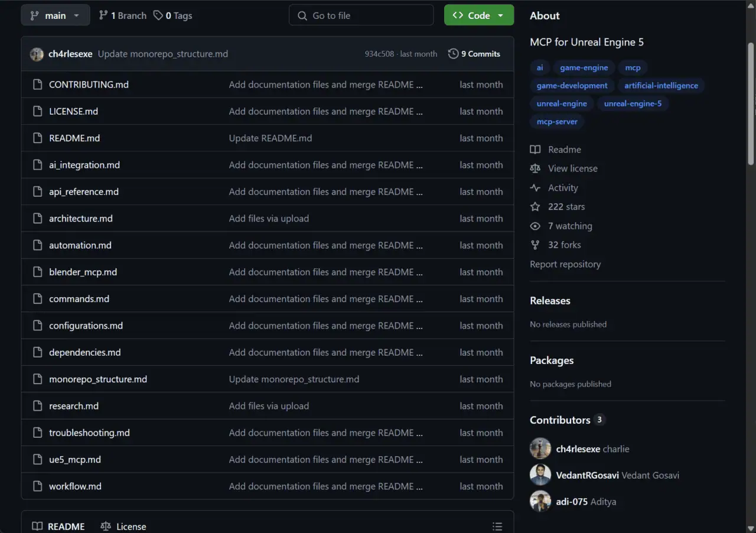Viewport: 756px width, 533px height.
Task: Click file icon next to automation.md
Action: pos(37,245)
